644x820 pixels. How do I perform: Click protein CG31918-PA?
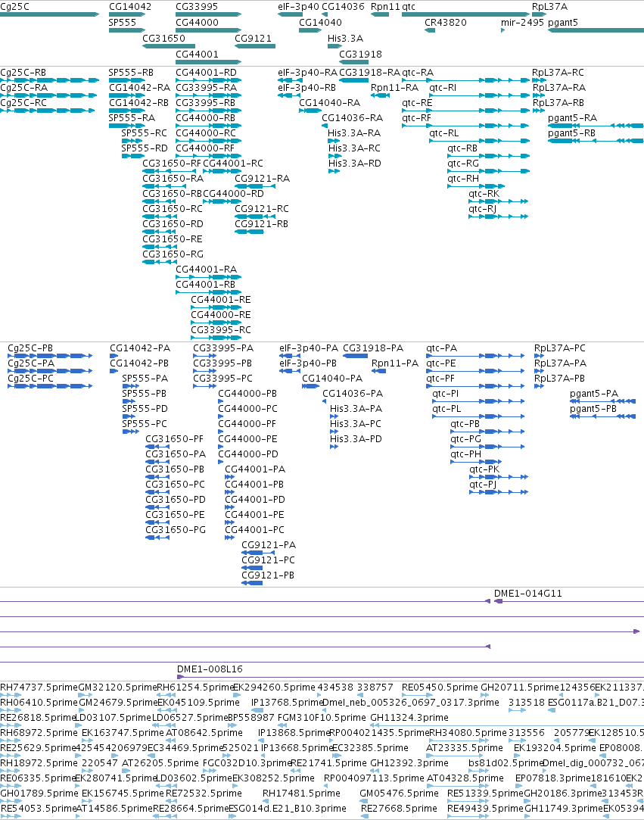[x=373, y=348]
